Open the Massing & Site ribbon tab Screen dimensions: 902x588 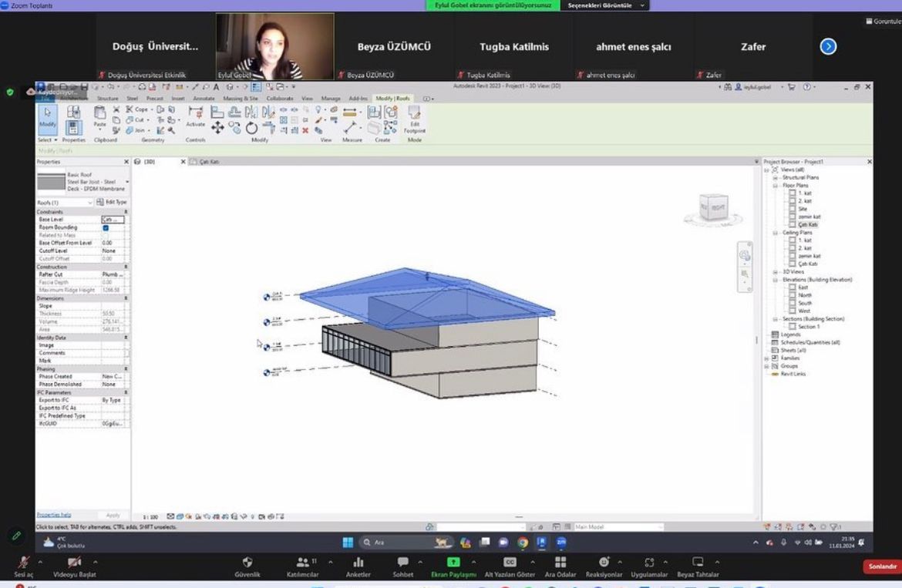point(241,99)
